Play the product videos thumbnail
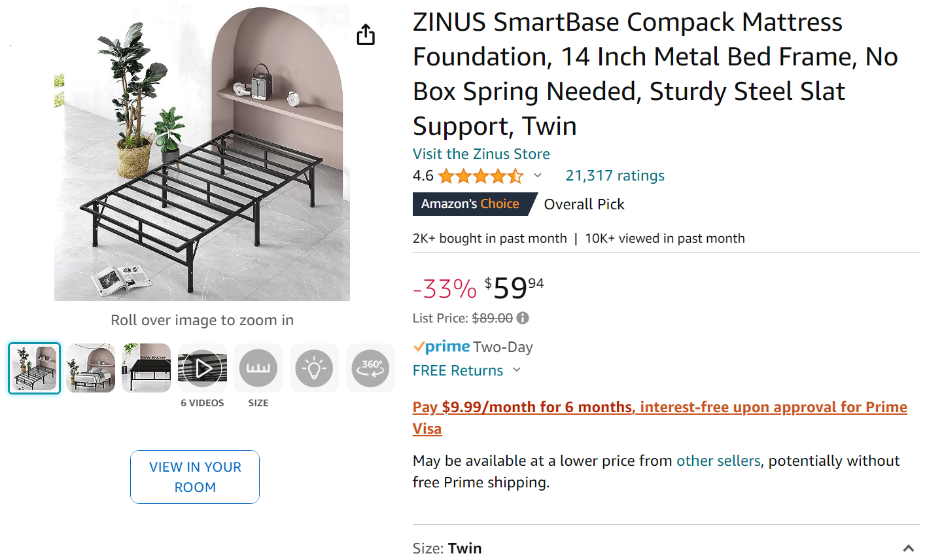The image size is (925, 560). [203, 368]
